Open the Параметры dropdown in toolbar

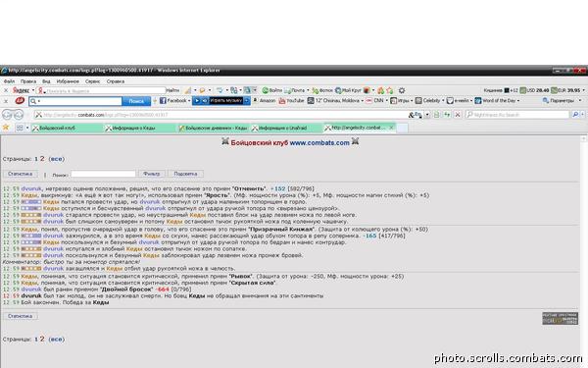point(561,101)
